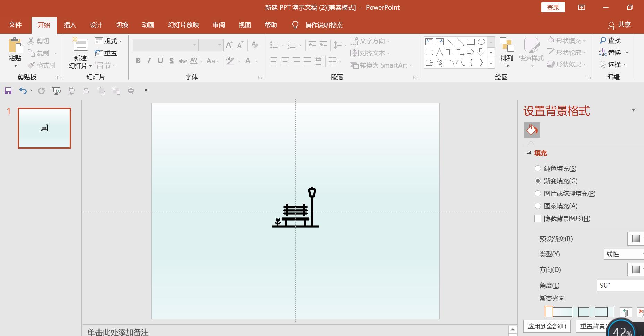644x336 pixels.
Task: Select slide 1 thumbnail
Action: [44, 128]
